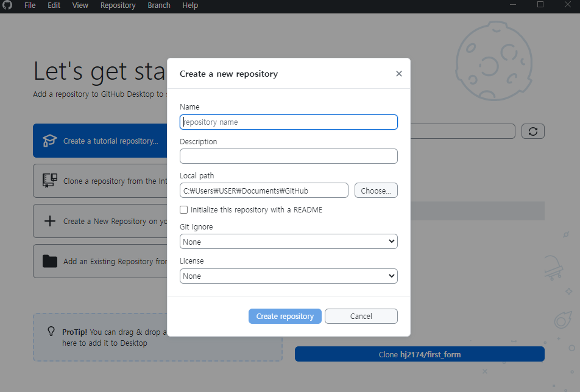Click the 'Create a new repository' dialog title

click(x=228, y=74)
